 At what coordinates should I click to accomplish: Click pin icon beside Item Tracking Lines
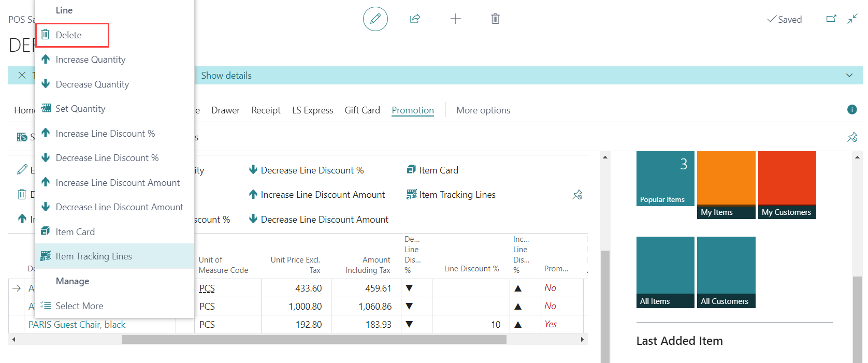point(577,195)
